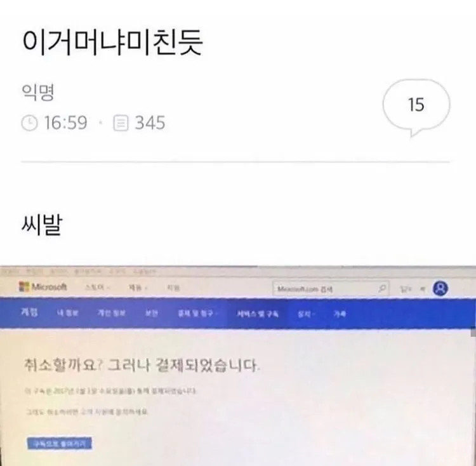Switch to the 개인 정보 tab
Viewport: 476px width, 466px height.
coord(112,313)
